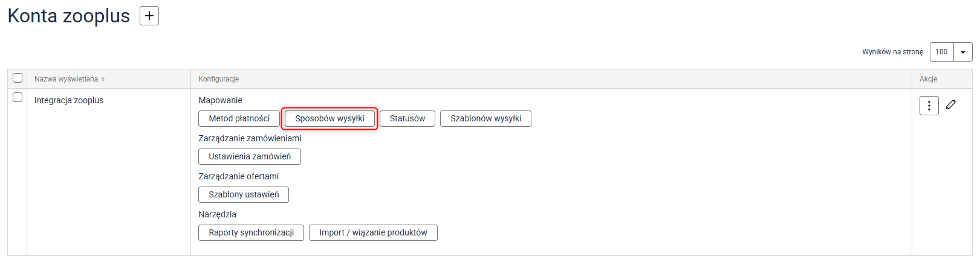Select the Integracja zooplus row checkbox
This screenshot has height=262, width=980.
pos(18,97)
